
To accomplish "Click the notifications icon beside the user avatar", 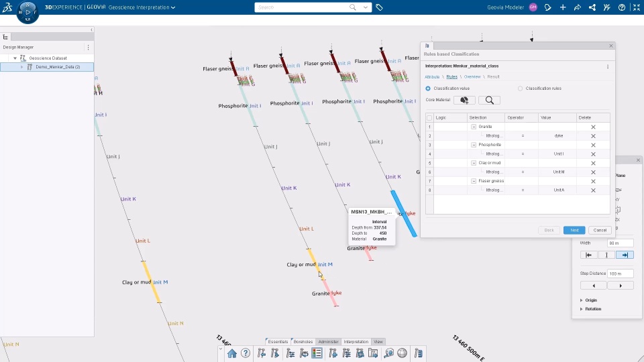I will (x=548, y=7).
